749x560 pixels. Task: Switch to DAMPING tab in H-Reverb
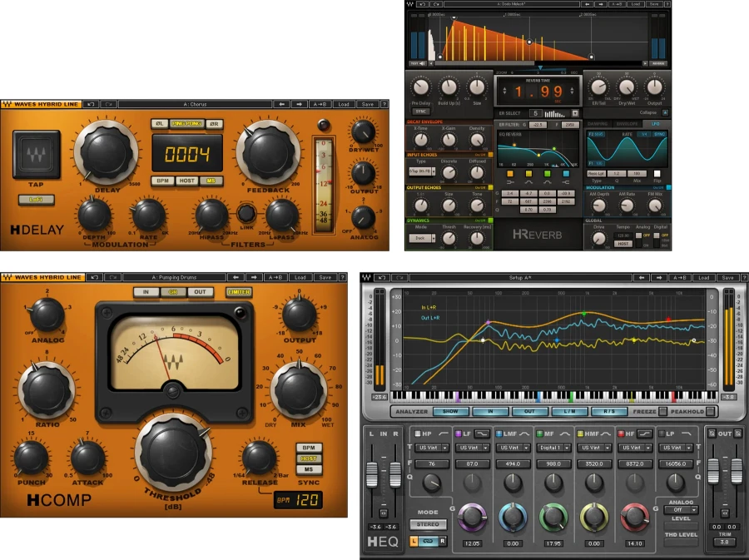597,124
